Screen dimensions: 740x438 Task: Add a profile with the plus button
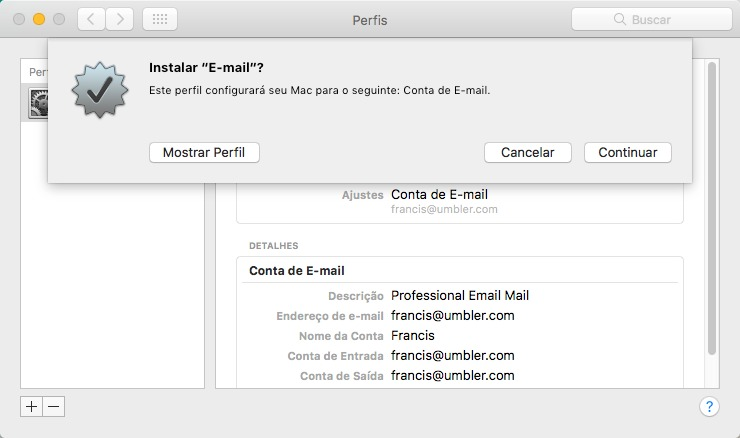click(x=31, y=406)
